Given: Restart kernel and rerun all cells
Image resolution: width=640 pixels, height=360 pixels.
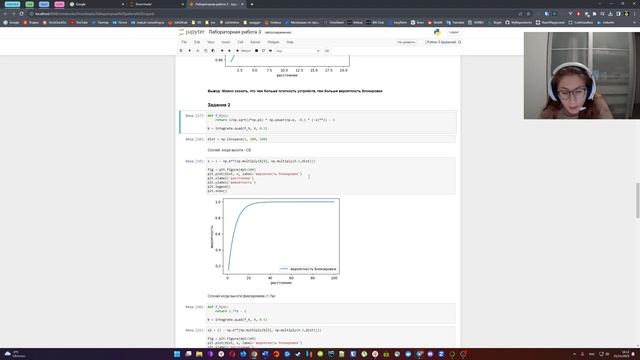Looking at the screenshot, I should click(270, 51).
